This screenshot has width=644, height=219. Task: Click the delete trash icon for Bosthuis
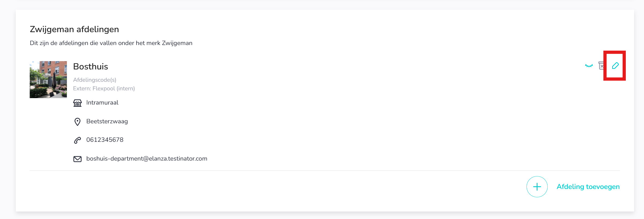[601, 66]
